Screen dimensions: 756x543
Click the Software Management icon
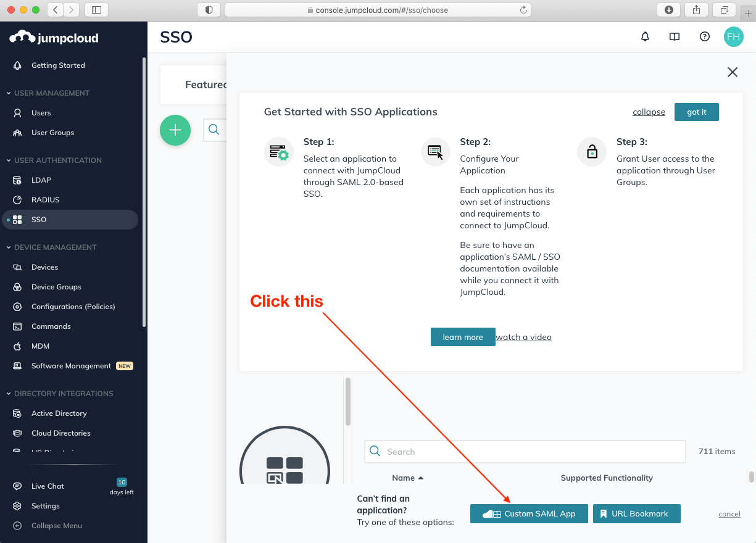[17, 366]
